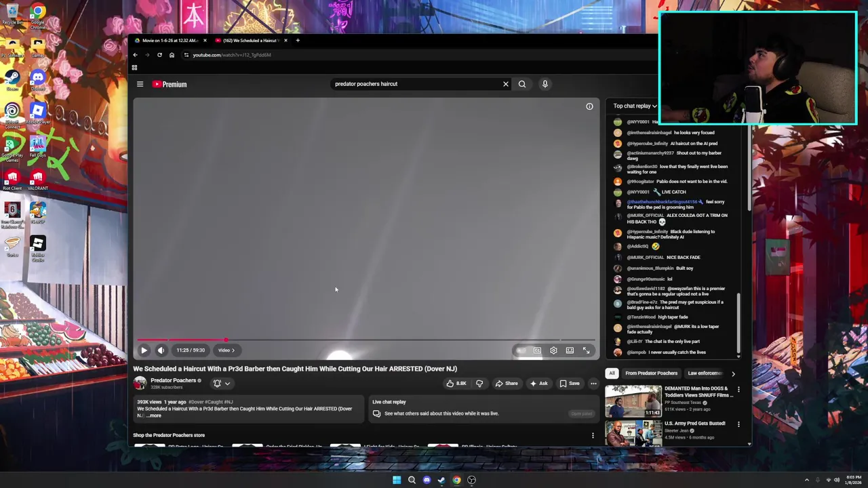868x488 pixels.
Task: Open the Riot Client desktop shortcut
Action: [x=12, y=180]
